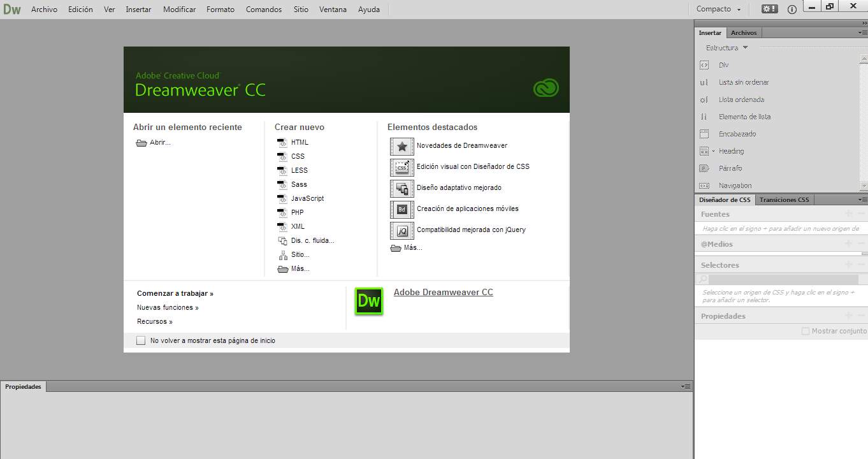
Task: Open the Adobe Dreamweaver CC link
Action: [444, 293]
